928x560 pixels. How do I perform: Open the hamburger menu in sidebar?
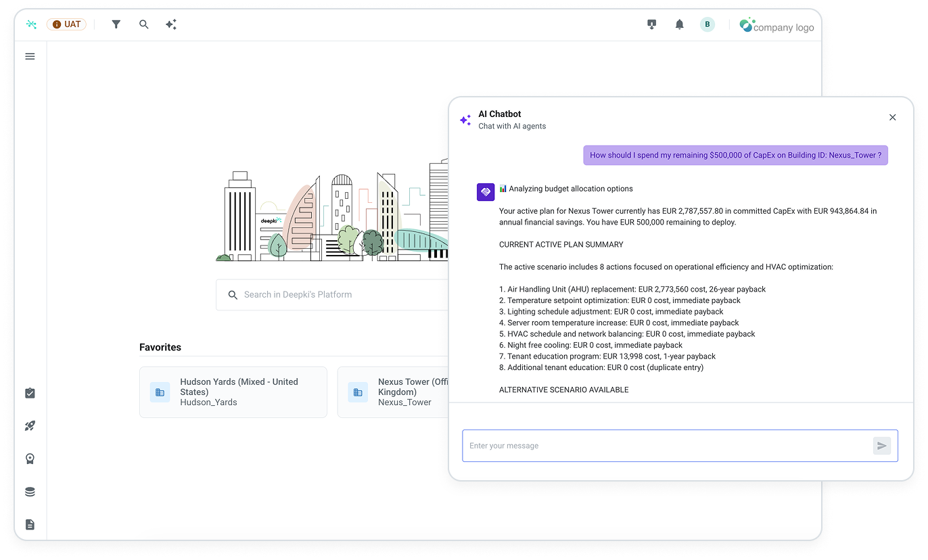coord(30,56)
